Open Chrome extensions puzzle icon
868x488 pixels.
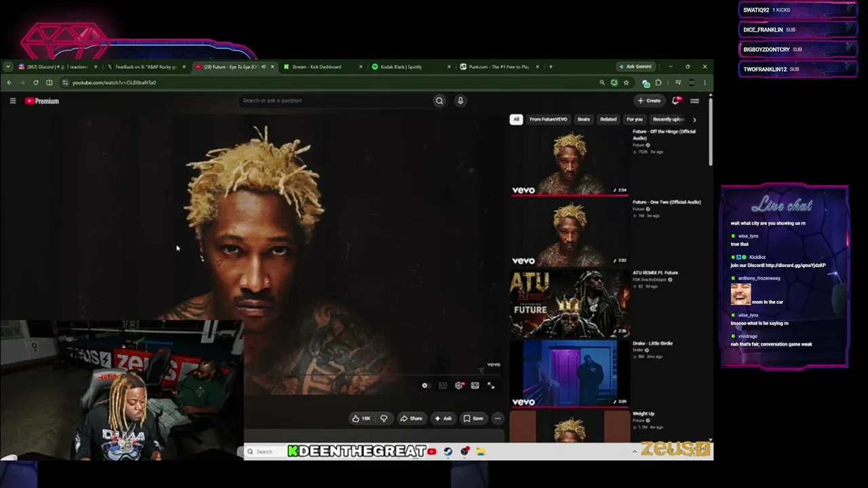[x=658, y=83]
